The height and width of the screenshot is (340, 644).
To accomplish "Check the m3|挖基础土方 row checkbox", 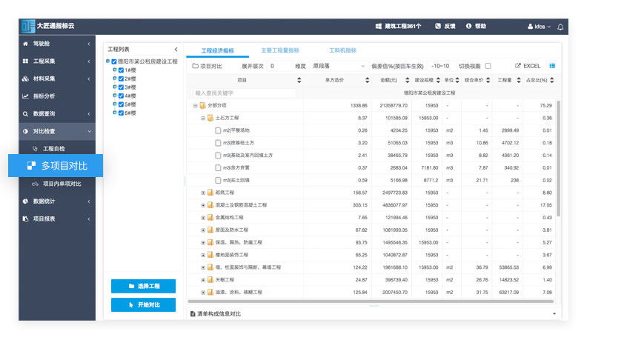I will [218, 143].
